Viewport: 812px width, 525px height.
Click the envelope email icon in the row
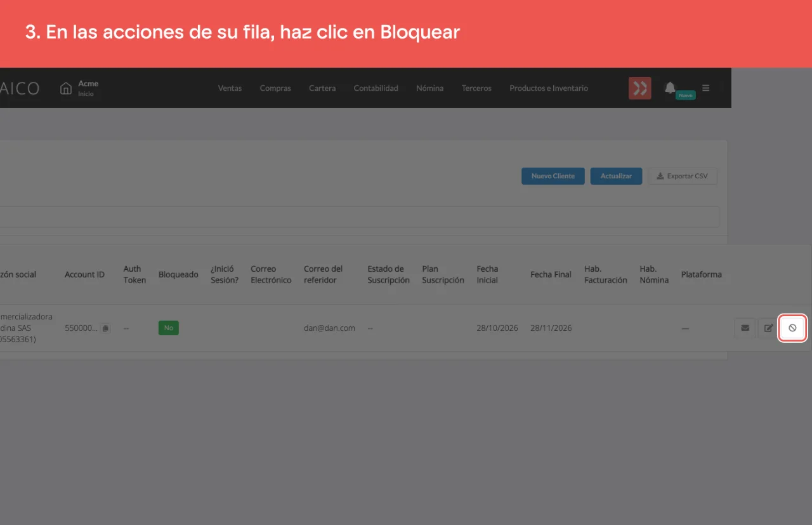(x=745, y=328)
